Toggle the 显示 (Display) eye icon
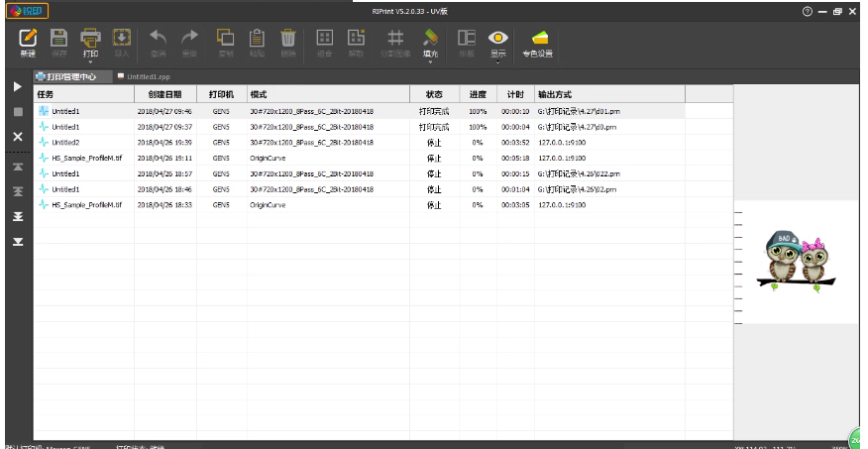The height and width of the screenshot is (449, 868). click(x=498, y=38)
